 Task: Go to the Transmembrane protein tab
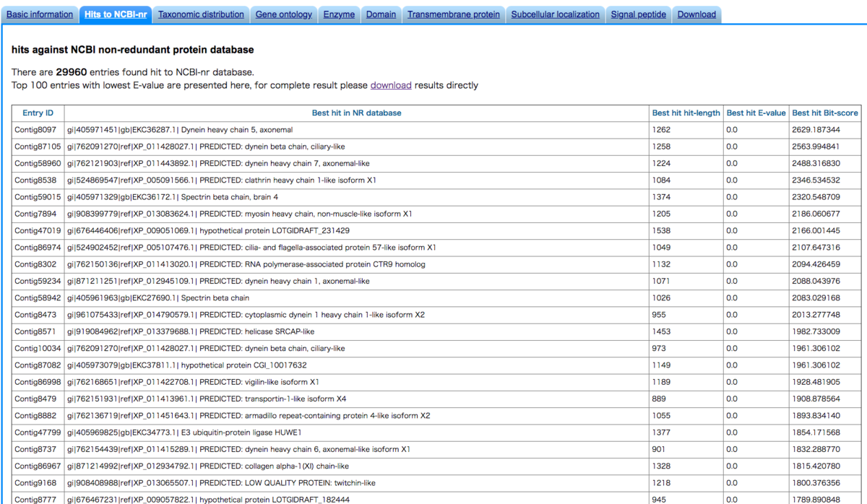point(454,14)
